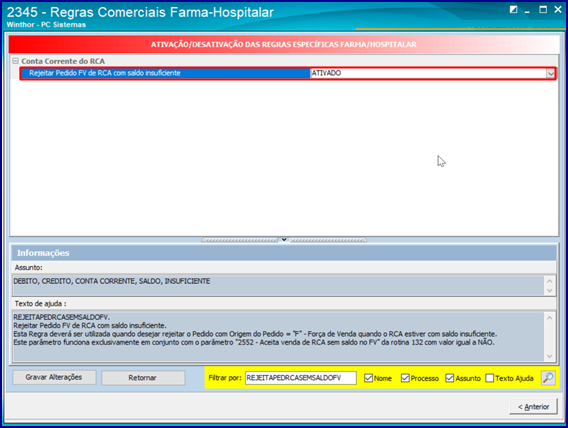Image resolution: width=568 pixels, height=428 pixels.
Task: Select row Rejeitar Pedido FV de RCA
Action: (165, 73)
